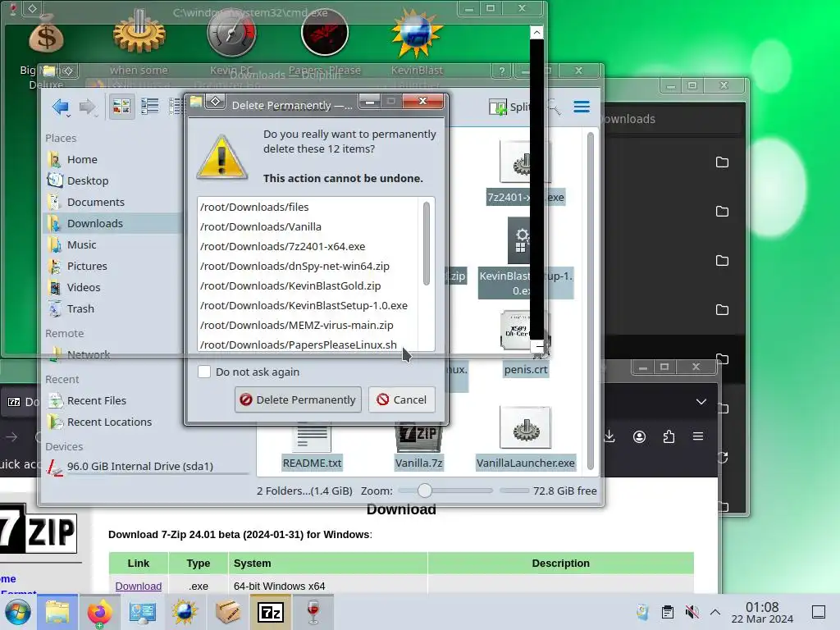Open Firefox application menu icon
The image size is (840, 630).
pos(698,436)
